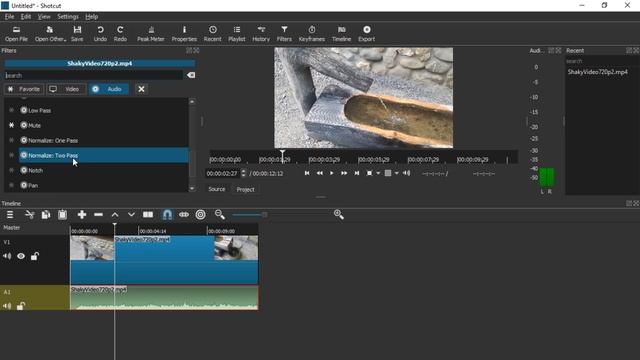The height and width of the screenshot is (360, 640).
Task: Click the timeline Lift up-arrow icon
Action: pyautogui.click(x=115, y=215)
